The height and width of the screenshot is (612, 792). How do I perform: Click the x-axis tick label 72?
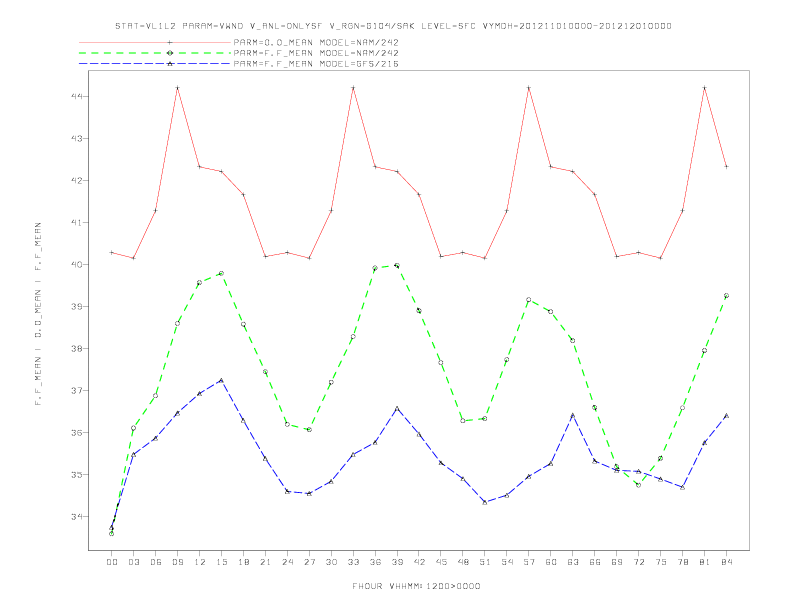(x=638, y=562)
